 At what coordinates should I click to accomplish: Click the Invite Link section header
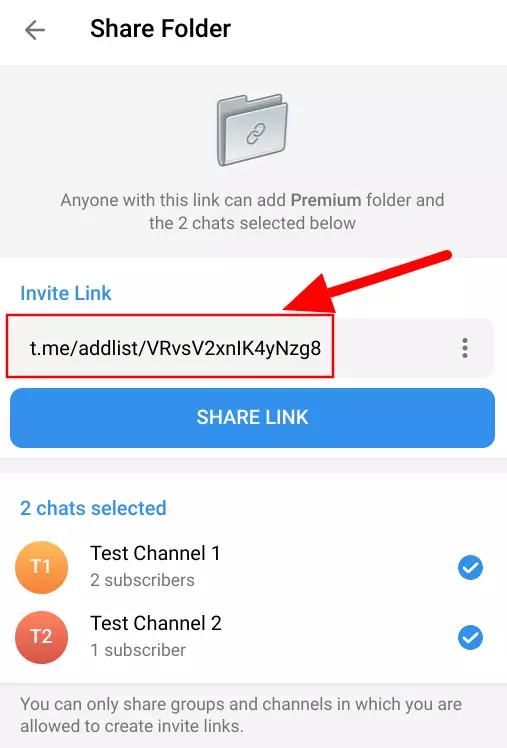(66, 293)
